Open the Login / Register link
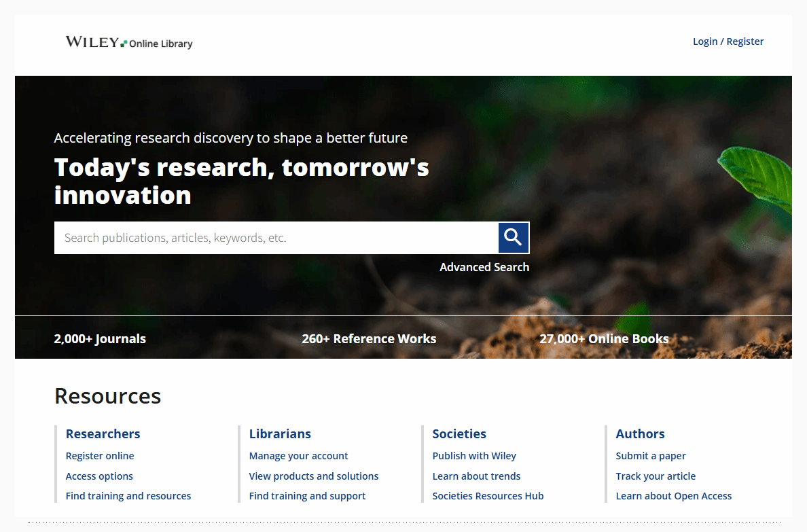Viewport: 807px width, 532px height. click(728, 41)
